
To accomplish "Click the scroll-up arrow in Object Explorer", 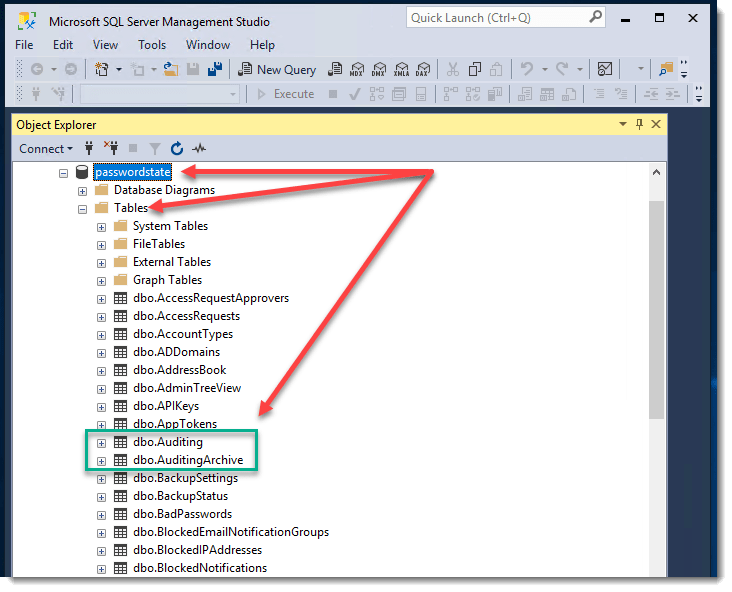I will [656, 173].
